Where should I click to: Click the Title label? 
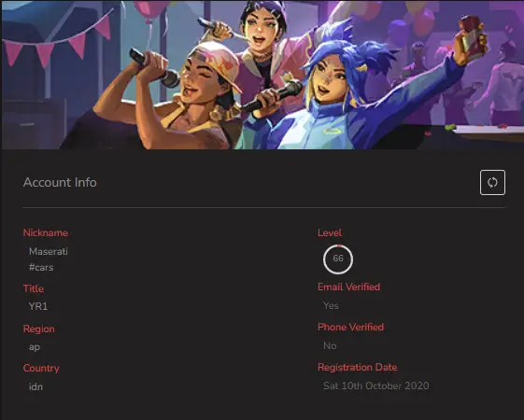pyautogui.click(x=34, y=288)
